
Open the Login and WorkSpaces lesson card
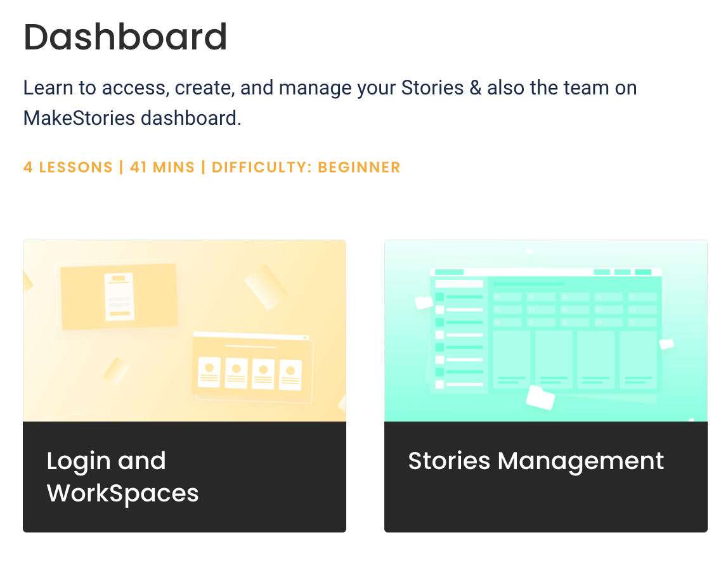click(x=185, y=385)
